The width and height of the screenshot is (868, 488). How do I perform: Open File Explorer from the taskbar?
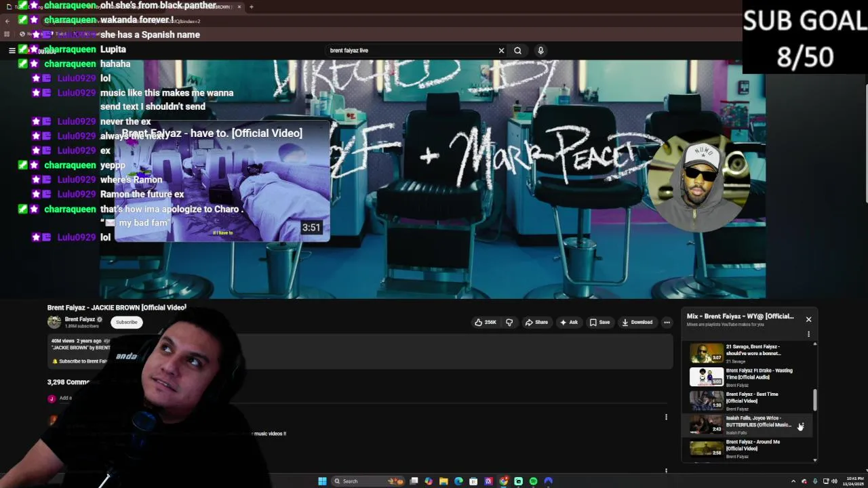(443, 481)
